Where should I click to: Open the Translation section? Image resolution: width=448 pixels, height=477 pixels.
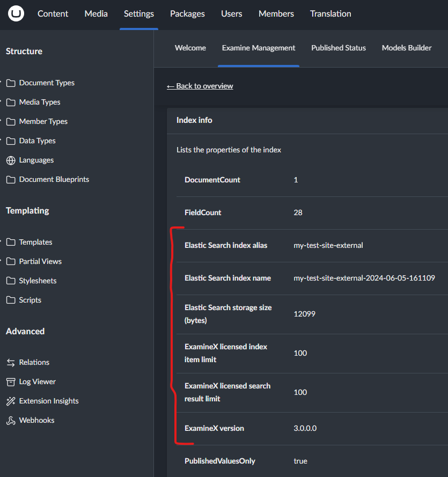[331, 14]
